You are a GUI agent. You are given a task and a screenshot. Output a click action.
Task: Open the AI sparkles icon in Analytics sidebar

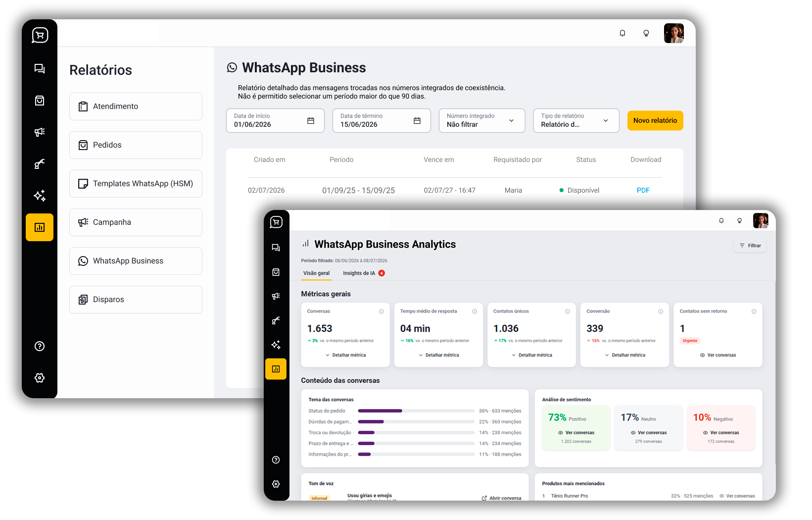point(276,345)
